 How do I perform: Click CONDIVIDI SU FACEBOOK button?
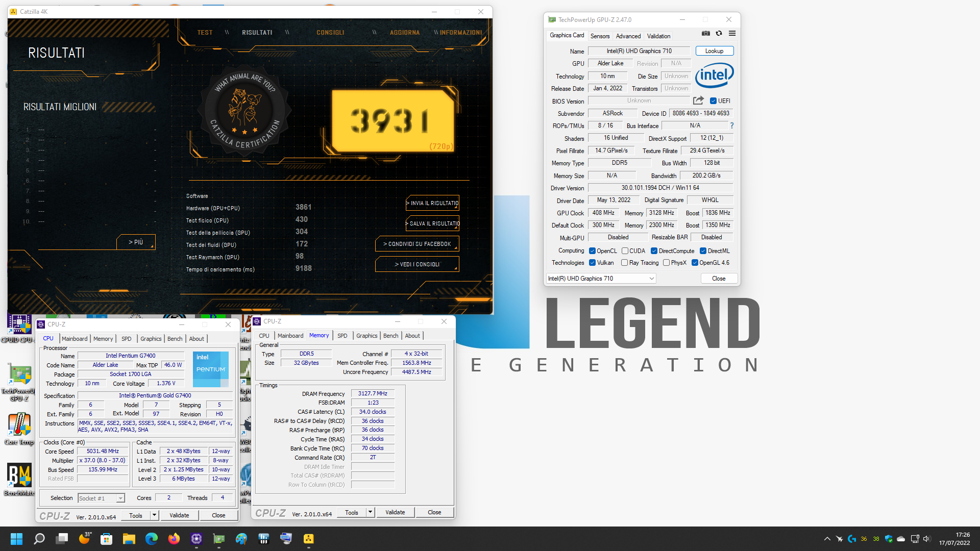coord(417,244)
